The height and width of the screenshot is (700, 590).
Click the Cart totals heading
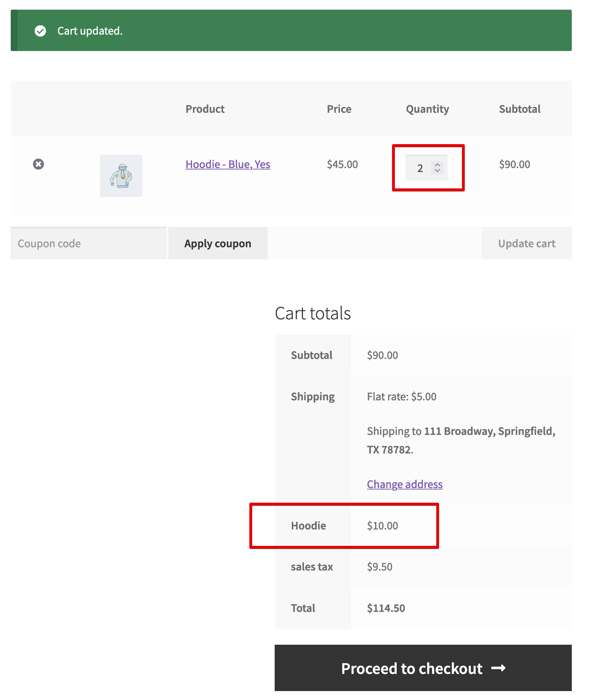click(312, 313)
